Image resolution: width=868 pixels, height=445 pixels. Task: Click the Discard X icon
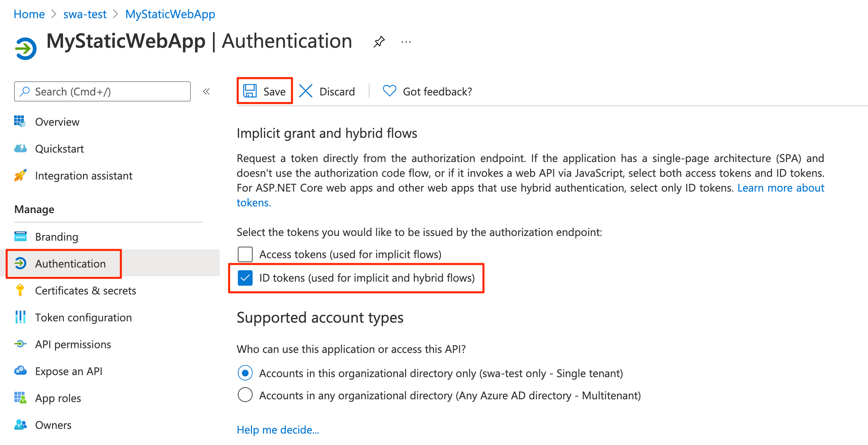(x=306, y=91)
